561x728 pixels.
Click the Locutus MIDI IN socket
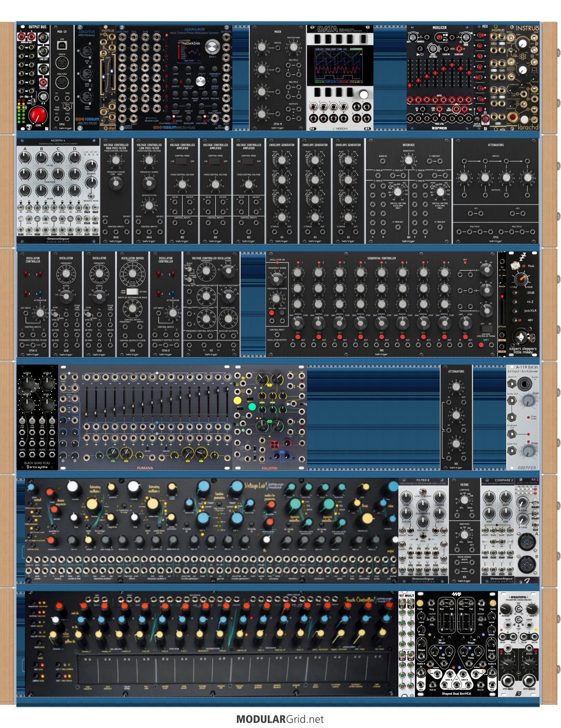87,51
